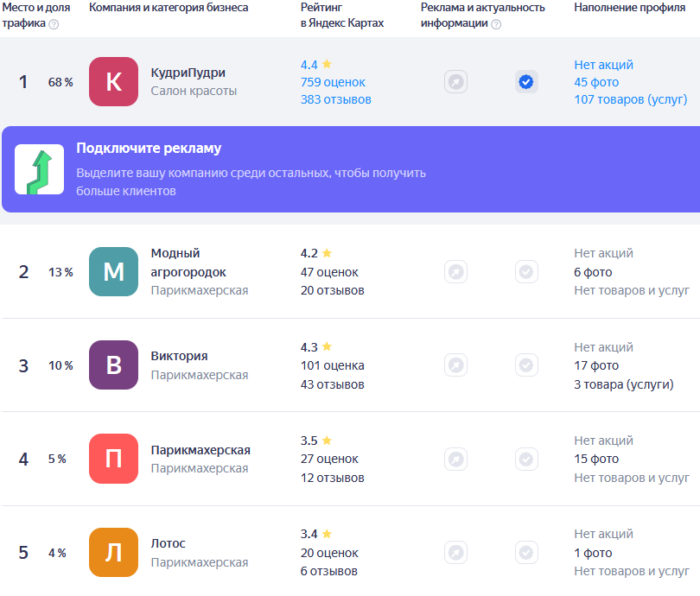Click the help icon next to 'трафика' header

click(54, 24)
